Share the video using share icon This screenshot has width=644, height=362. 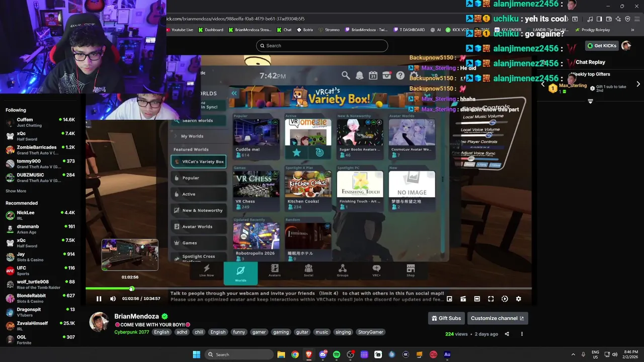point(507,334)
